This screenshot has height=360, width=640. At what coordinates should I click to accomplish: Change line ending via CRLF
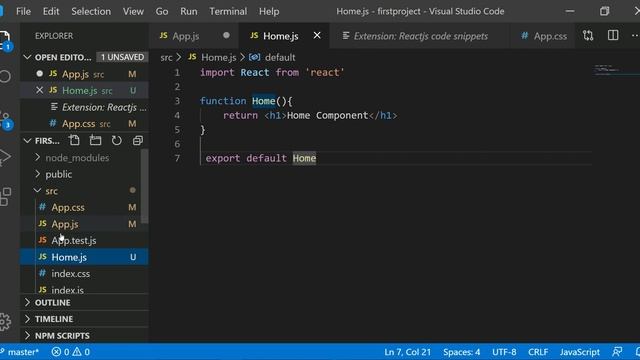pyautogui.click(x=538, y=352)
